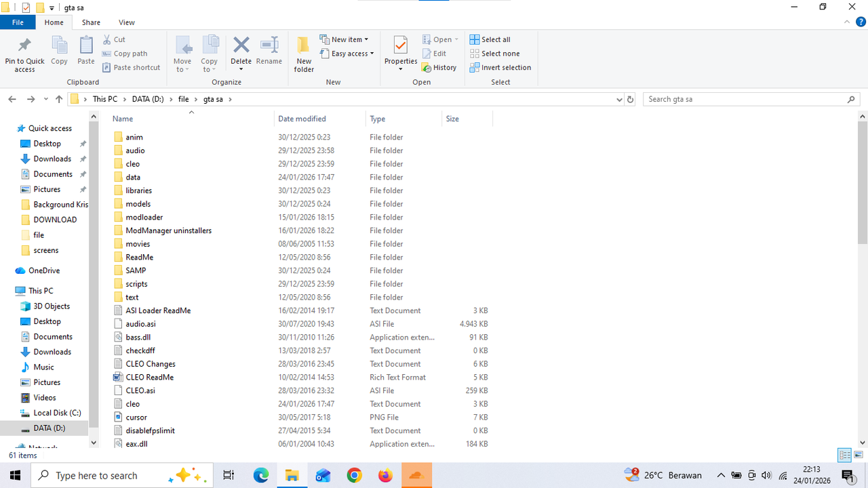Image resolution: width=868 pixels, height=488 pixels.
Task: Open Easy access dropdown
Action: click(347, 54)
